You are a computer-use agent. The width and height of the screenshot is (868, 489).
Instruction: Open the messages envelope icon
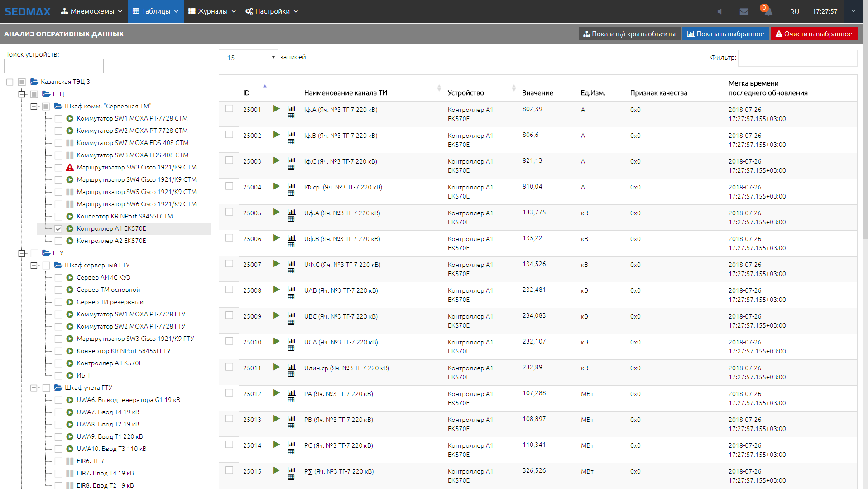743,12
